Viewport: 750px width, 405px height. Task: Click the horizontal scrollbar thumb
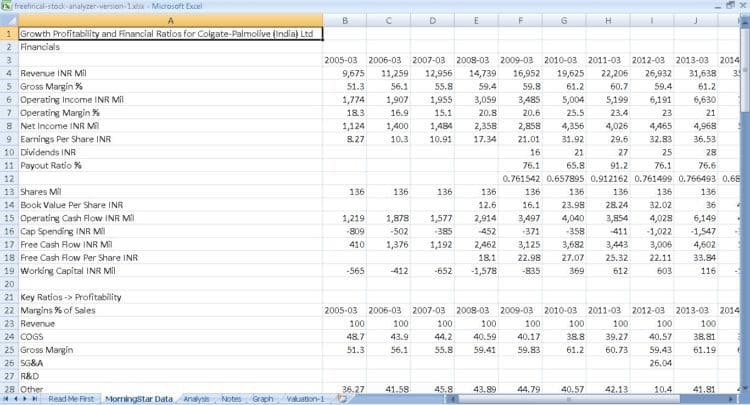pos(569,399)
